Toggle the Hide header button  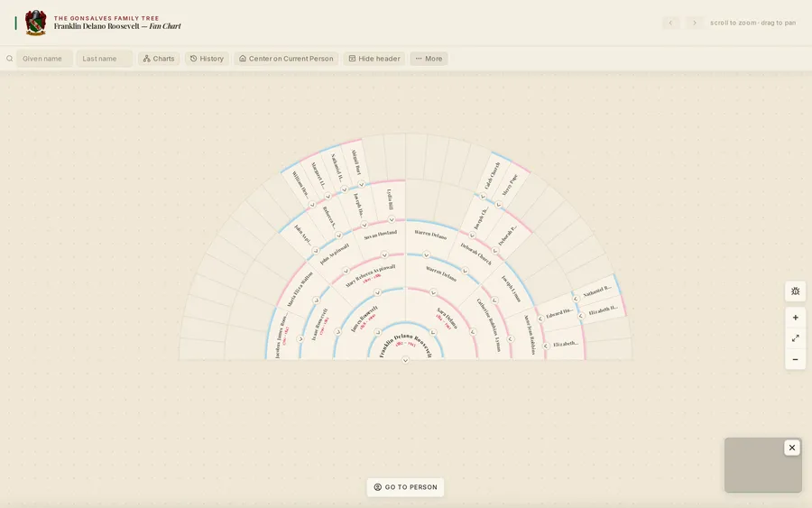tap(374, 59)
